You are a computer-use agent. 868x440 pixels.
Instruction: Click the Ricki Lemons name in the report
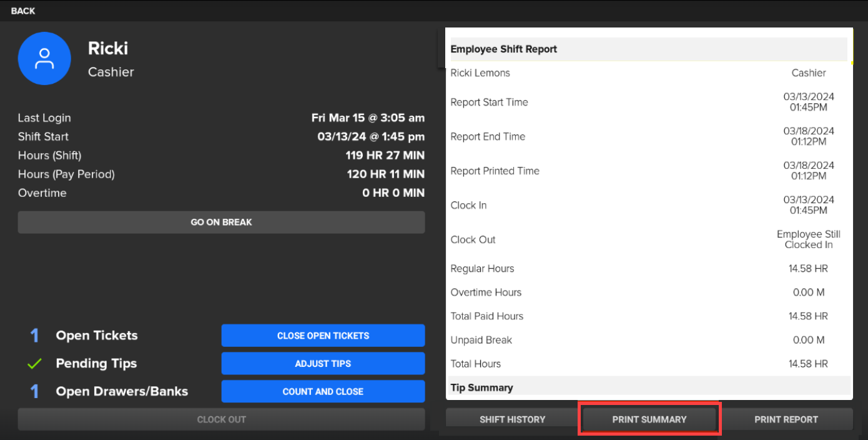(480, 73)
